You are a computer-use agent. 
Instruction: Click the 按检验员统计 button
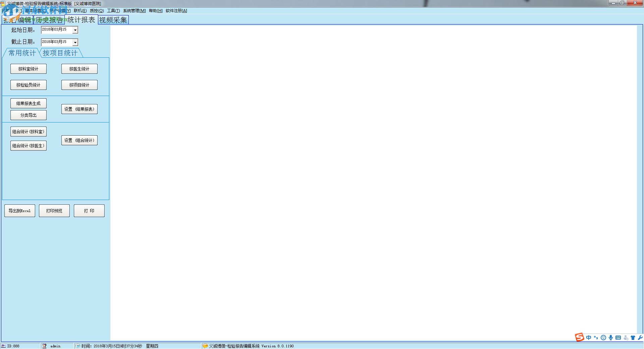click(29, 85)
